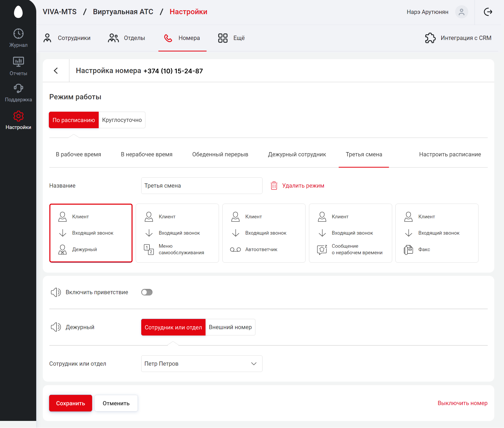Switch to В нерабочее время tab
The image size is (504, 428).
coord(146,154)
